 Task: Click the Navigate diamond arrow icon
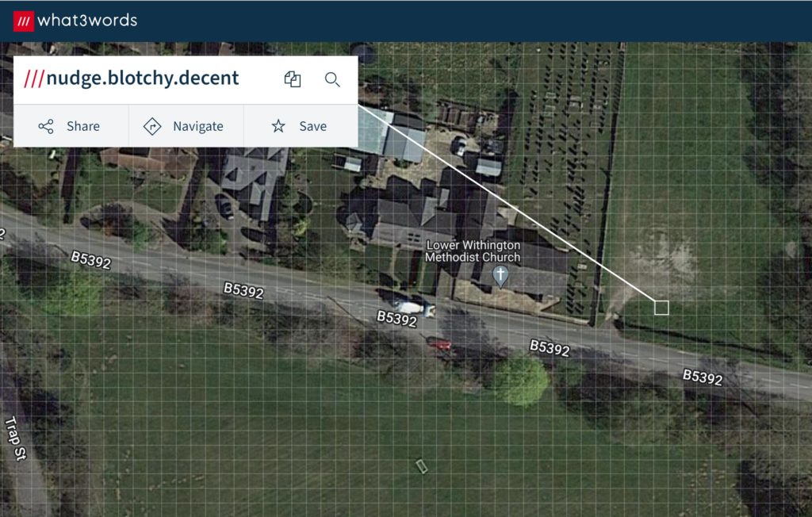coord(152,126)
